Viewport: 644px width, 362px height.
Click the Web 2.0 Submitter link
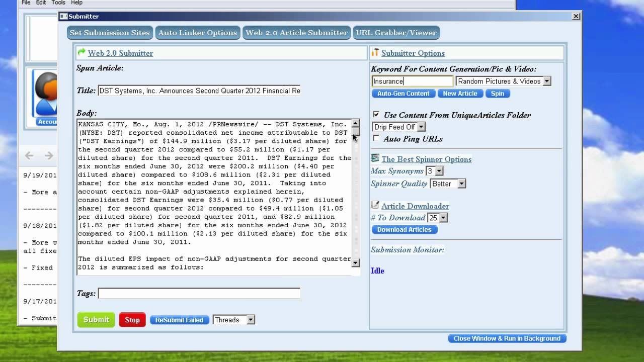pyautogui.click(x=120, y=53)
